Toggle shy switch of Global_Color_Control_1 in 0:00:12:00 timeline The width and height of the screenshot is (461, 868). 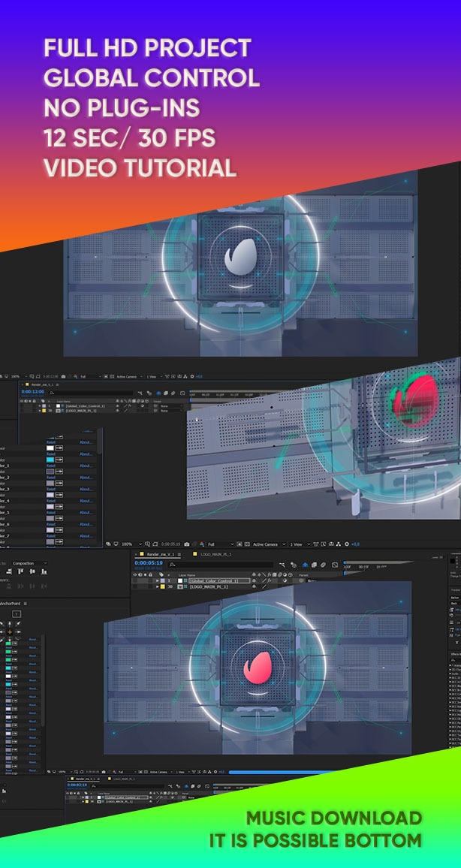point(117,405)
